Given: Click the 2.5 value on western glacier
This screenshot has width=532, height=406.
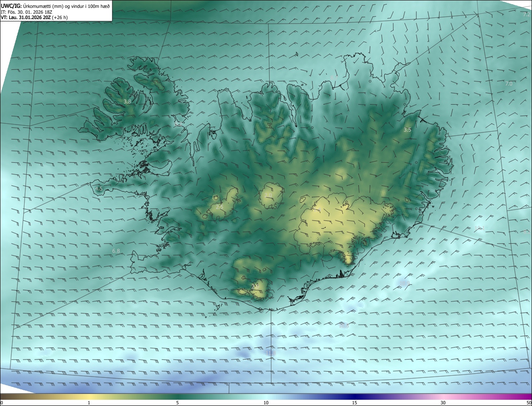Looking at the screenshot, I should pos(219,207).
